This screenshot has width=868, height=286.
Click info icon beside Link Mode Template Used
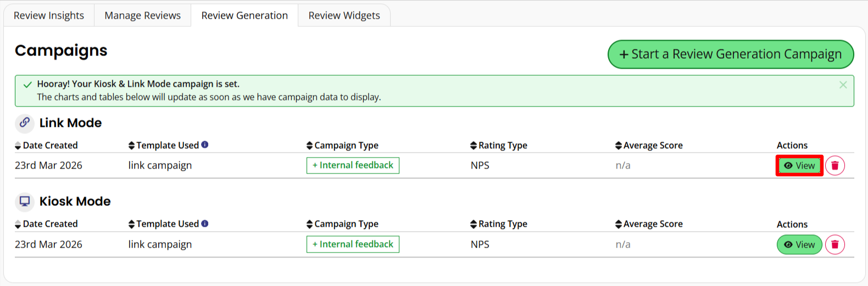(x=205, y=145)
